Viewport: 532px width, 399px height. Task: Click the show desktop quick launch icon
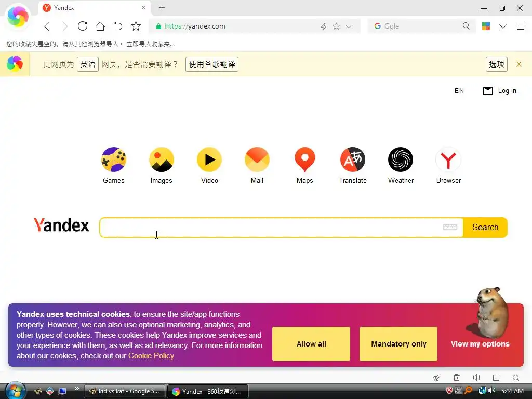pos(62,391)
